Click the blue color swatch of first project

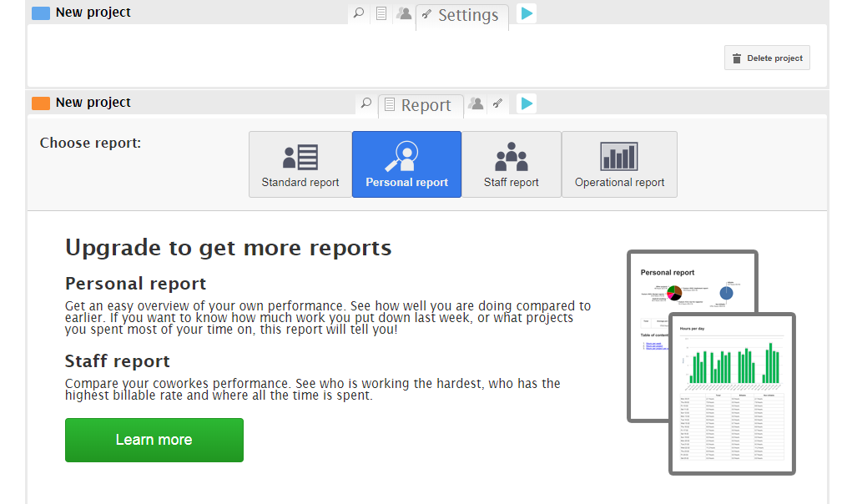click(x=41, y=13)
